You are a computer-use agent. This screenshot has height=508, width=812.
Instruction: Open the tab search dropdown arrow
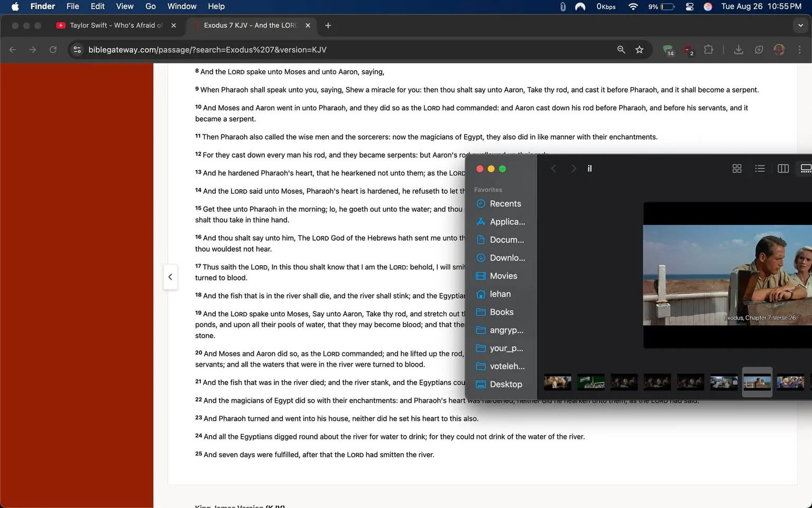(799, 25)
